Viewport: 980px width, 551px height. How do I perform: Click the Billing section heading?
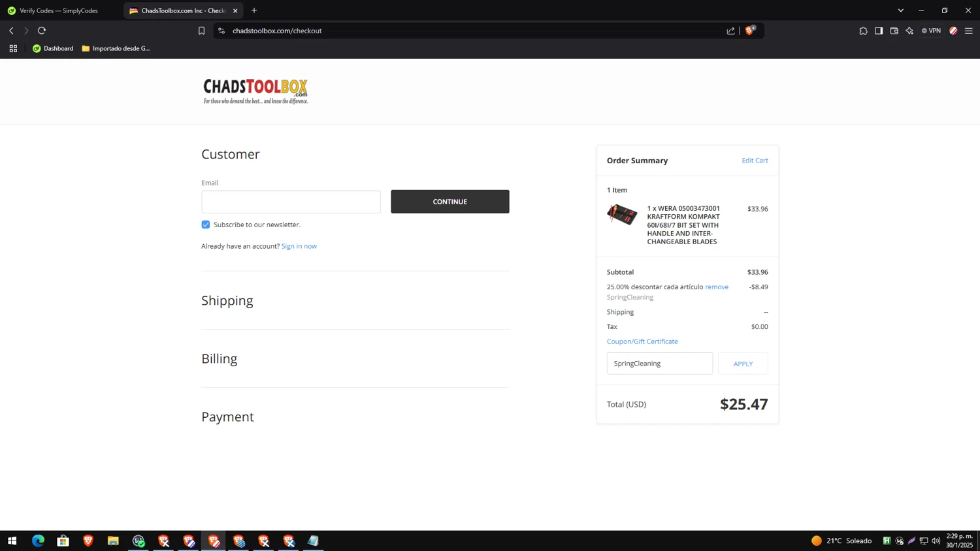[220, 358]
